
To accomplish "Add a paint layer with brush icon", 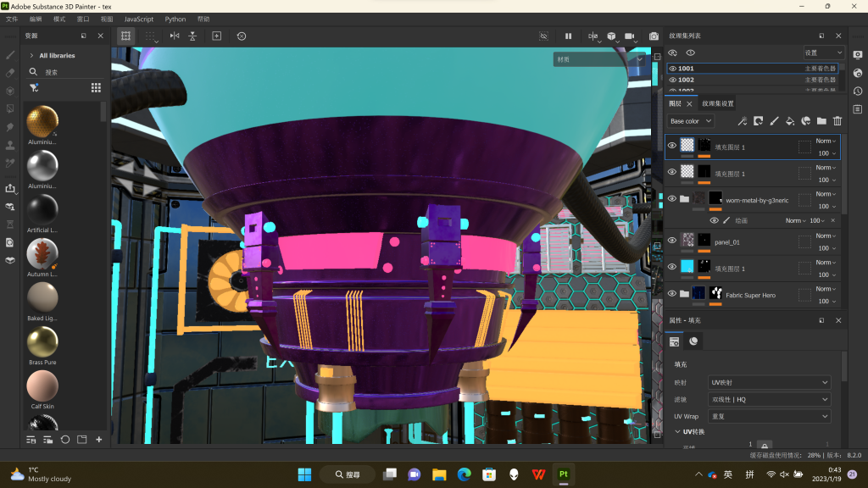I will 774,121.
